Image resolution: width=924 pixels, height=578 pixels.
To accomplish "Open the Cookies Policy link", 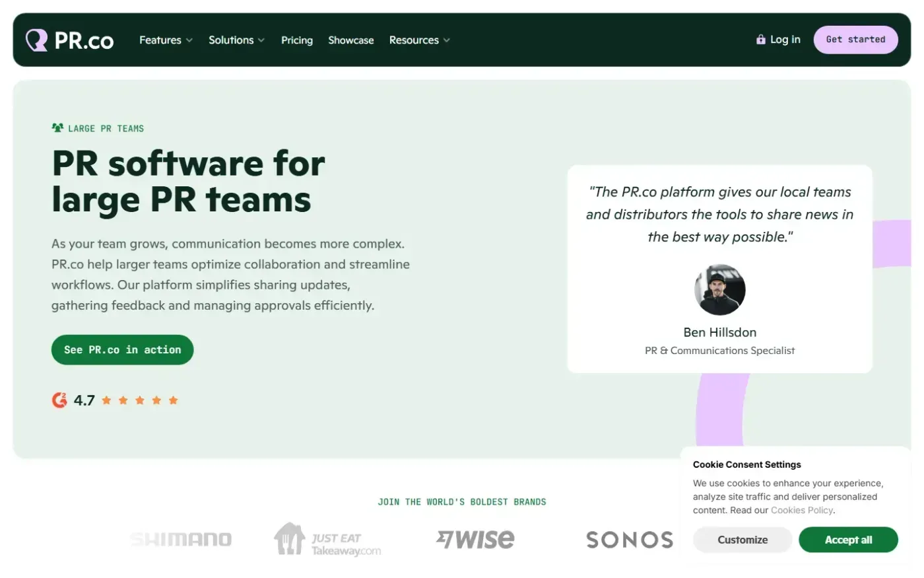I will [x=802, y=511].
